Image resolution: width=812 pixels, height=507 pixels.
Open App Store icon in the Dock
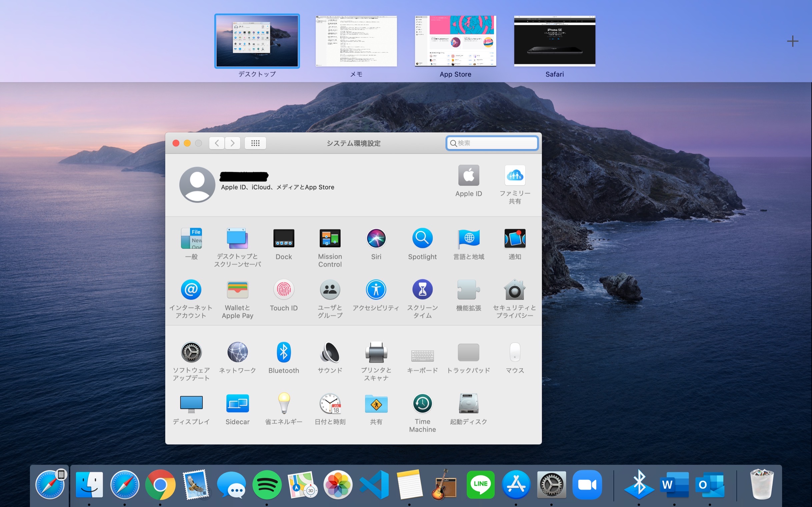(x=516, y=485)
